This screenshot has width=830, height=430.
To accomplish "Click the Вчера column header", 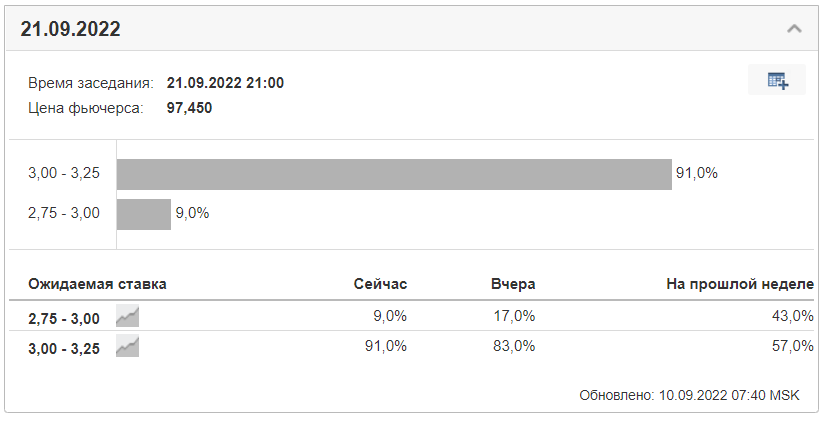I will pyautogui.click(x=513, y=284).
